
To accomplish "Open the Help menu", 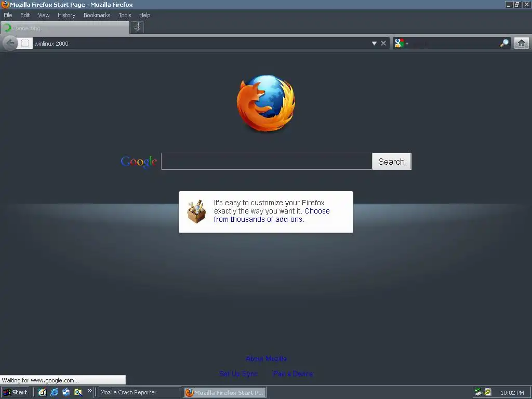I will tap(145, 15).
